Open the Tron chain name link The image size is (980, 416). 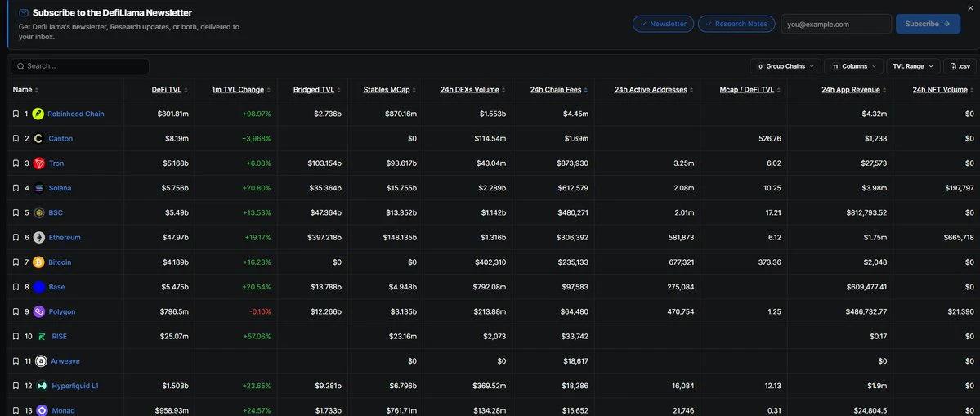click(x=56, y=163)
